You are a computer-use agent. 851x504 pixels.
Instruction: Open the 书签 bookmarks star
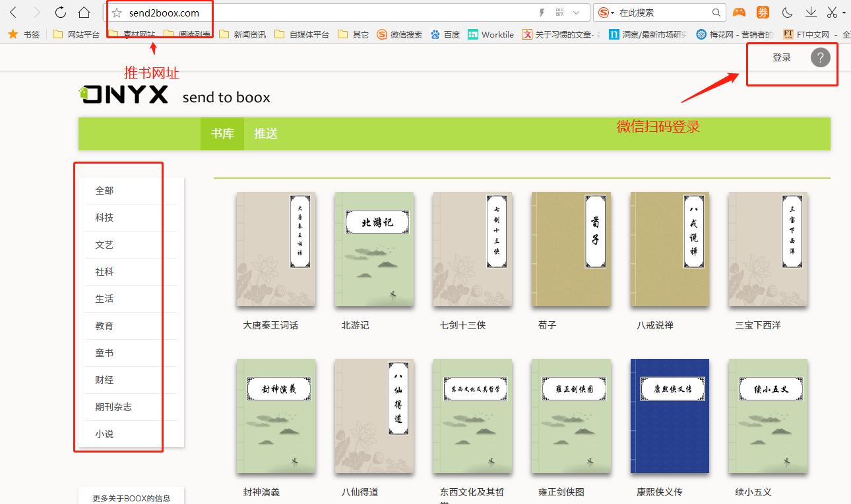pos(24,34)
